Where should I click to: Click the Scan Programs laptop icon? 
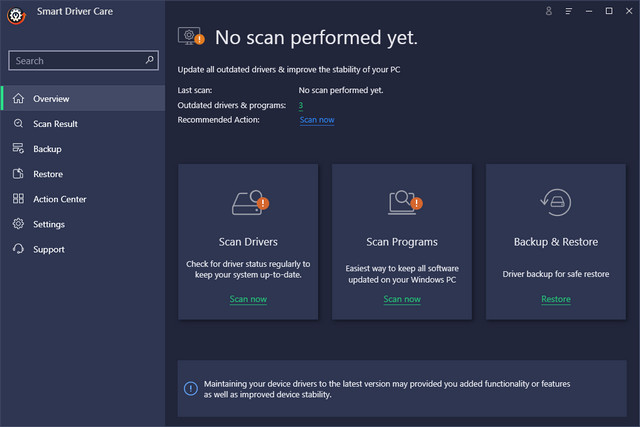[402, 203]
